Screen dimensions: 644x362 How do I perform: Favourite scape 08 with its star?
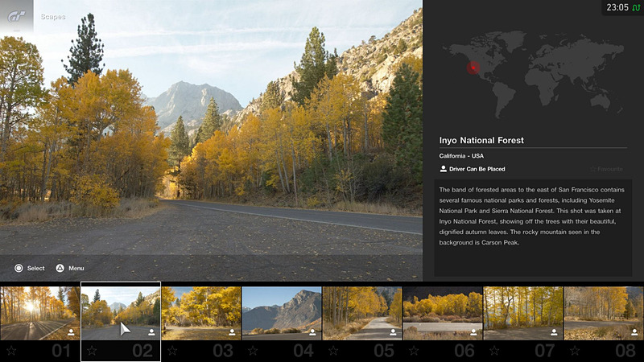pyautogui.click(x=575, y=351)
